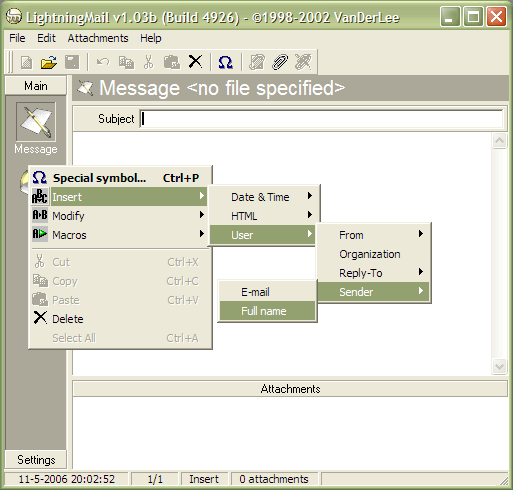Close the LightningMail window
The height and width of the screenshot is (490, 513).
[x=496, y=17]
